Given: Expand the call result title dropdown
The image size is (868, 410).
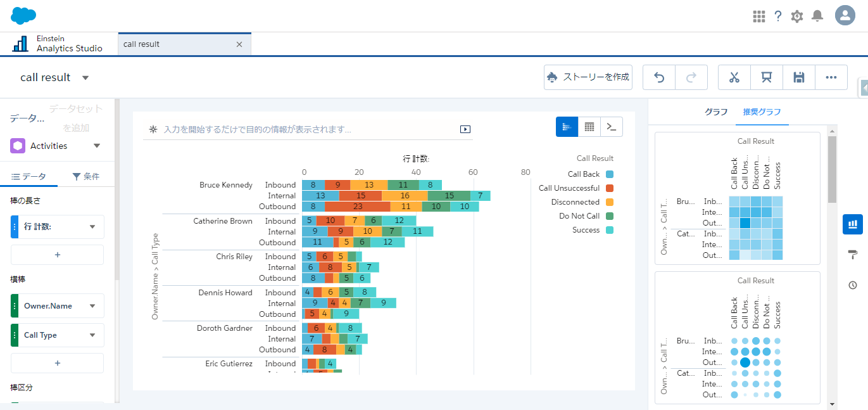Looking at the screenshot, I should [85, 78].
